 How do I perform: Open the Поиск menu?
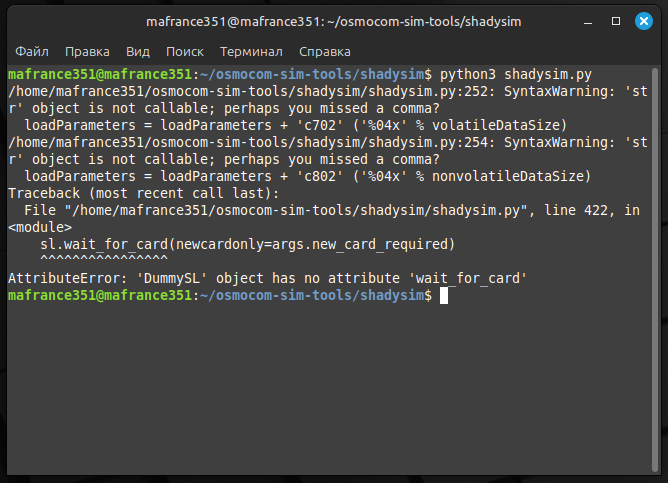pyautogui.click(x=185, y=51)
